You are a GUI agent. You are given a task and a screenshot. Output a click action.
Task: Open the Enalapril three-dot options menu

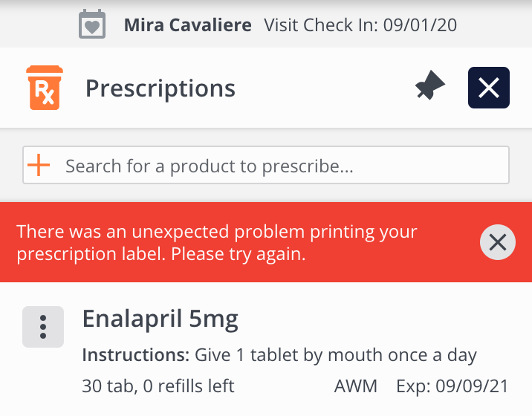[x=43, y=327]
